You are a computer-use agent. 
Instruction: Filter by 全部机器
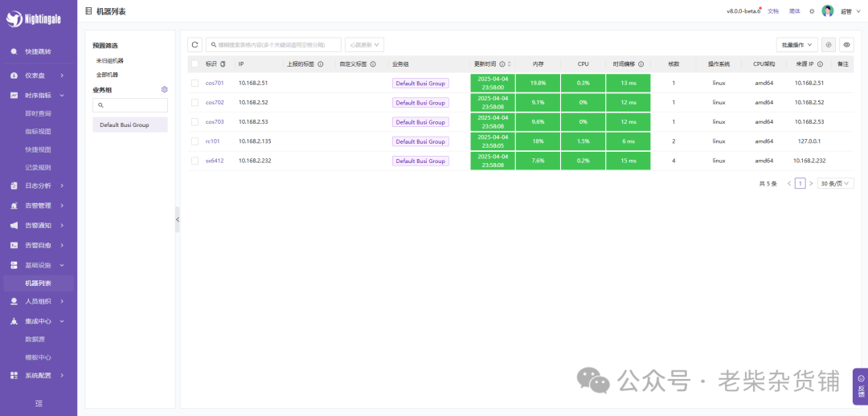click(x=108, y=75)
